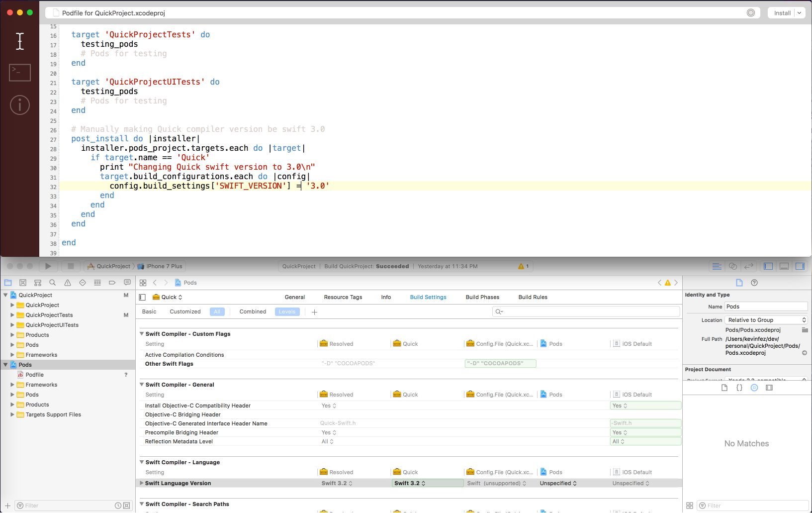This screenshot has width=812, height=513.
Task: Collapse the Swift Compiler - Custom Flags section
Action: [142, 334]
